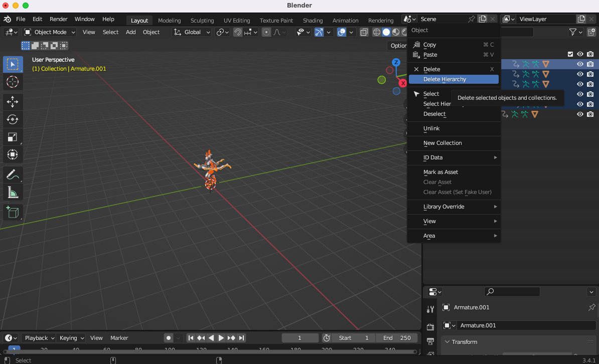Collapse the Transform panel
This screenshot has width=599, height=364.
point(447,342)
